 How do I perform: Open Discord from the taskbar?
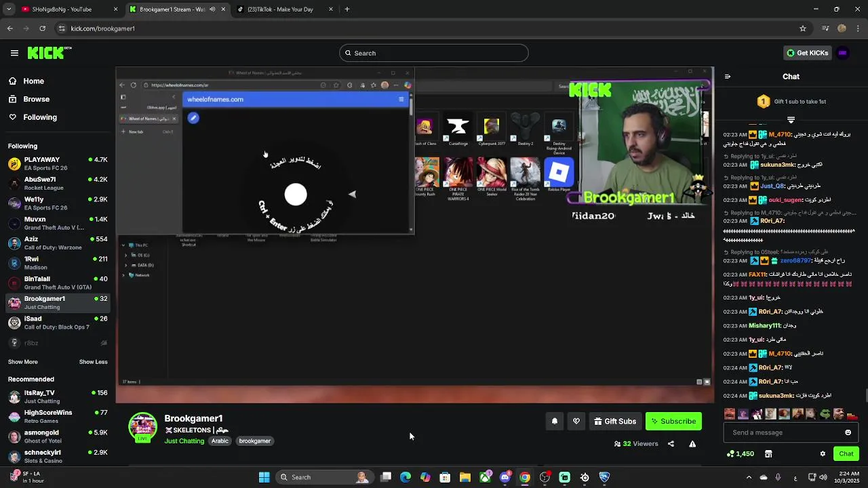pyautogui.click(x=505, y=477)
